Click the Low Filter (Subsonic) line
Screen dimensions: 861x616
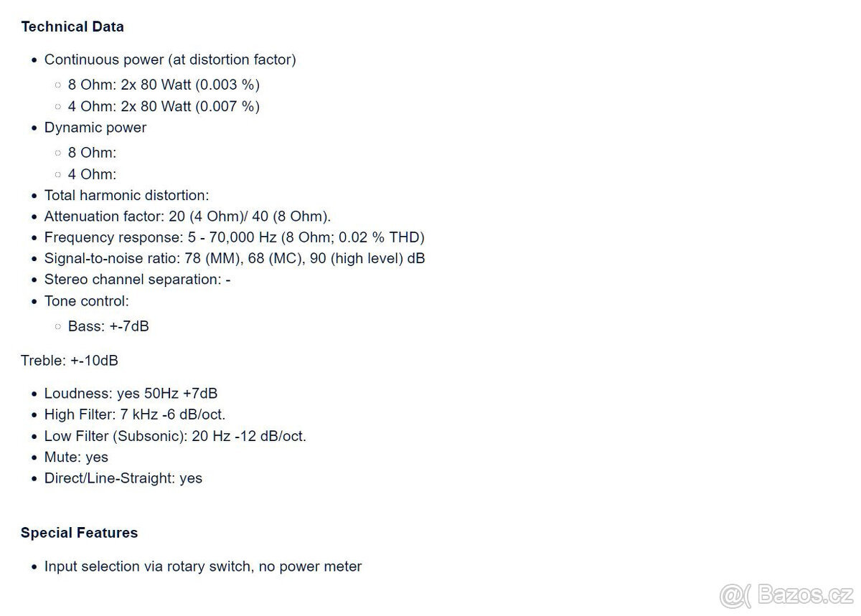pos(175,436)
